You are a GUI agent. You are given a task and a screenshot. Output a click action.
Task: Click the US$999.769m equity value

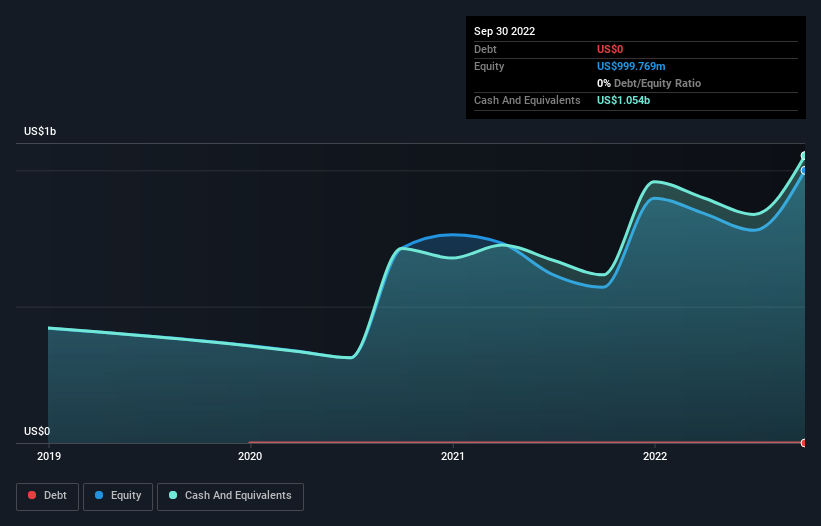(x=631, y=66)
